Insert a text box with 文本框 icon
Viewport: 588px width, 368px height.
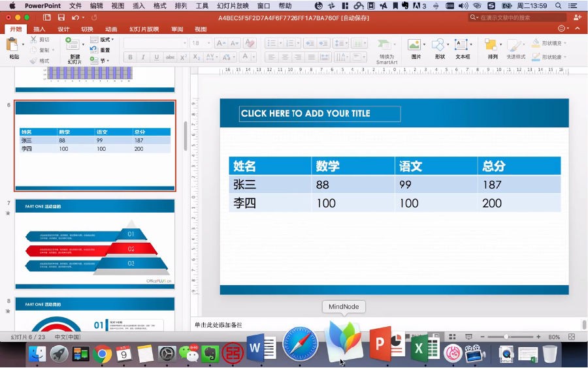[x=461, y=45]
